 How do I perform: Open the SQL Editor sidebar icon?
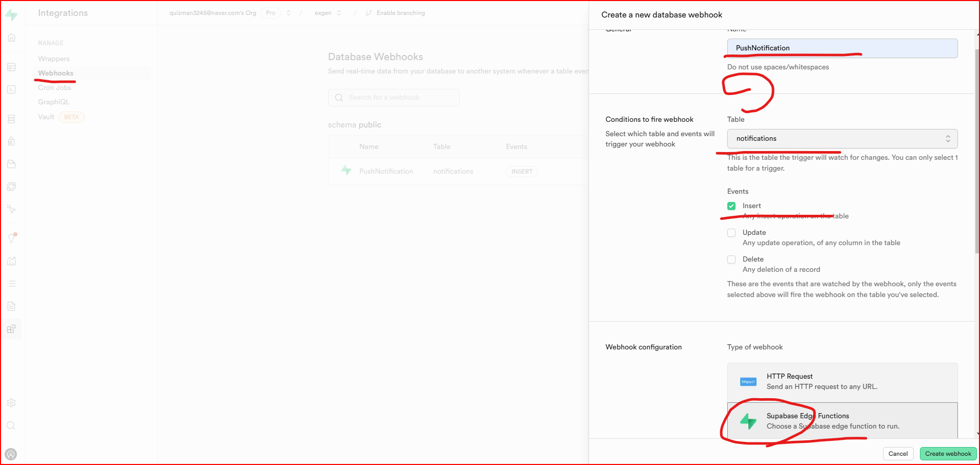pyautogui.click(x=11, y=89)
